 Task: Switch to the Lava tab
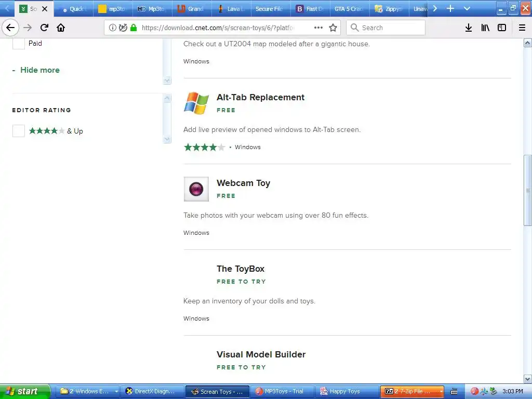(x=231, y=9)
